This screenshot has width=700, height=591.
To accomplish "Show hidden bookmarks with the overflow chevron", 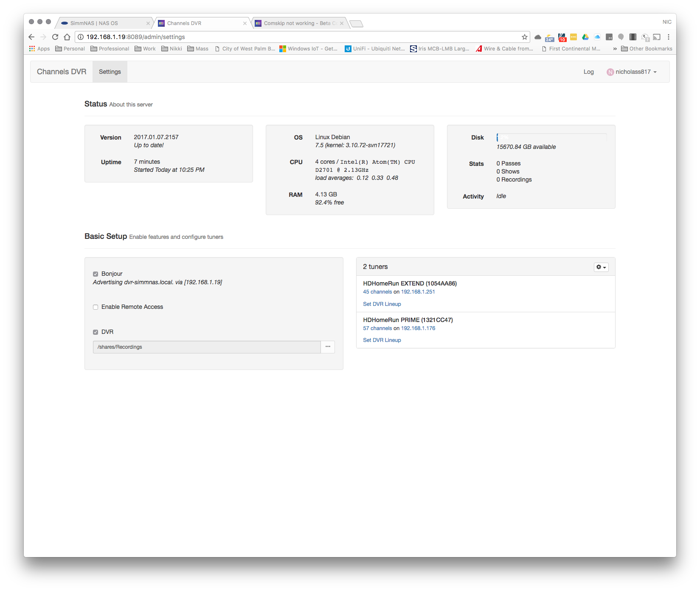I will [615, 49].
